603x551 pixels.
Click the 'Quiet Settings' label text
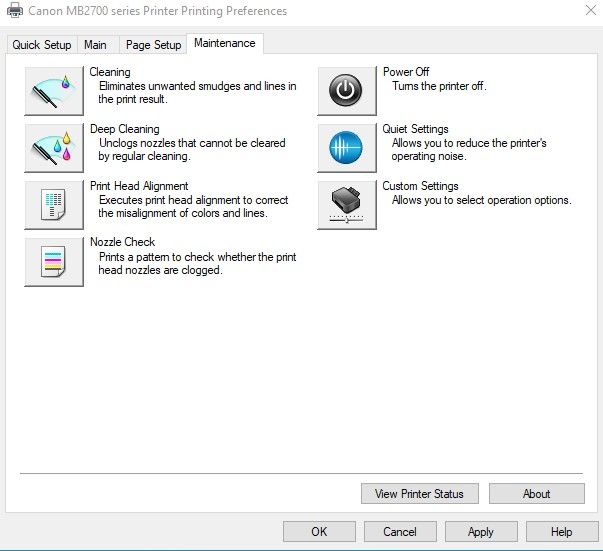415,129
